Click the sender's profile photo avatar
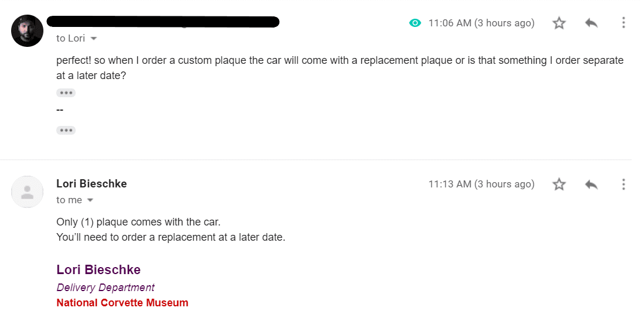644x311 pixels. [x=27, y=30]
